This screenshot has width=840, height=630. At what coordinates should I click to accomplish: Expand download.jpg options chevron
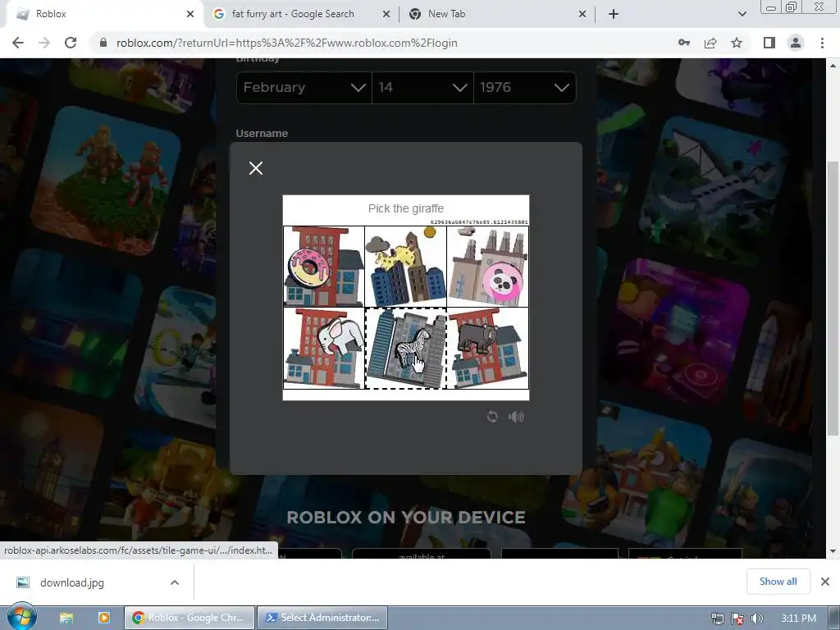click(x=175, y=582)
